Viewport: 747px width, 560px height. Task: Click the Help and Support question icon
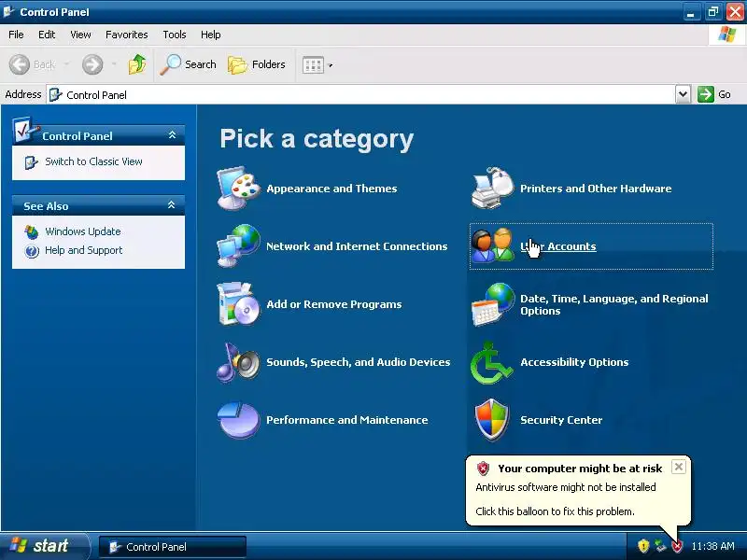[32, 250]
